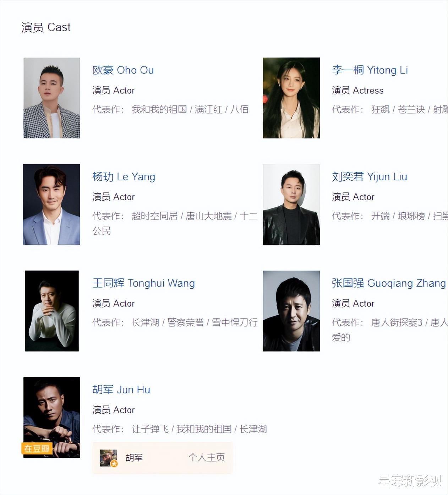Open the 个人主页 personal homepage button
This screenshot has height=495, width=448.
pos(207,457)
